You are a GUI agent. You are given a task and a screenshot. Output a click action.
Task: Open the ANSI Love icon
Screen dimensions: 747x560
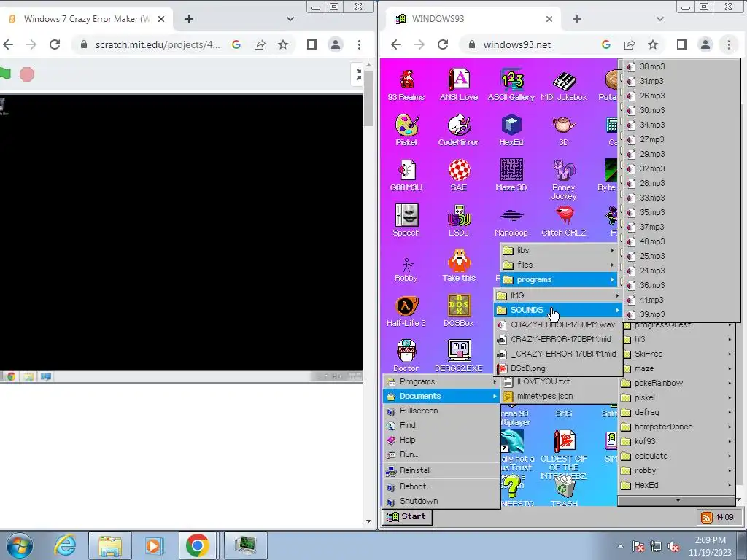click(x=459, y=85)
